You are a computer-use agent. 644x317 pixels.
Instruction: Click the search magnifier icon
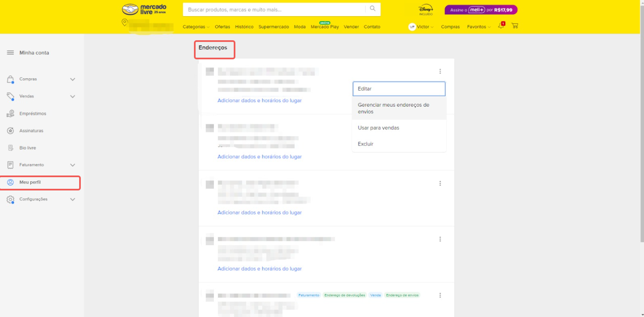click(x=373, y=9)
